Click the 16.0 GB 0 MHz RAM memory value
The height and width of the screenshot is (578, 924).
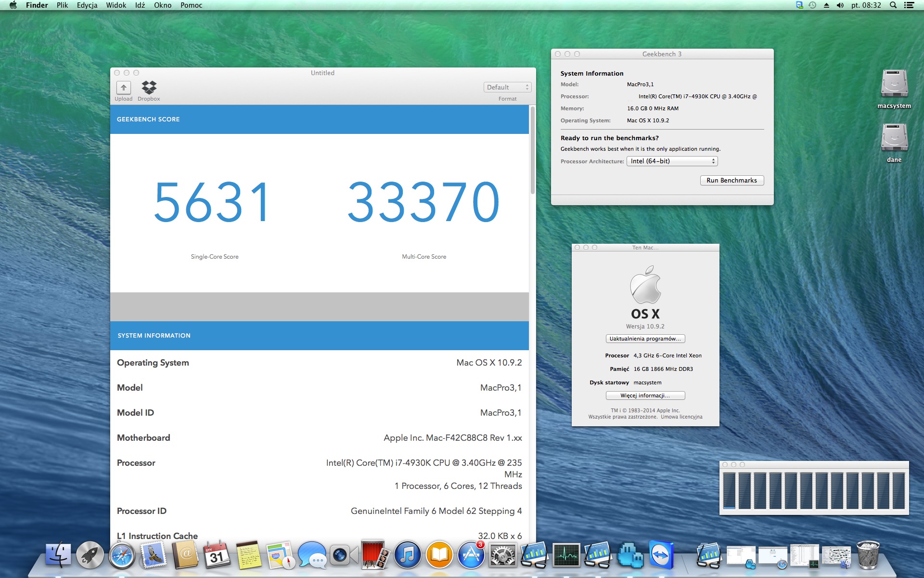pos(653,108)
